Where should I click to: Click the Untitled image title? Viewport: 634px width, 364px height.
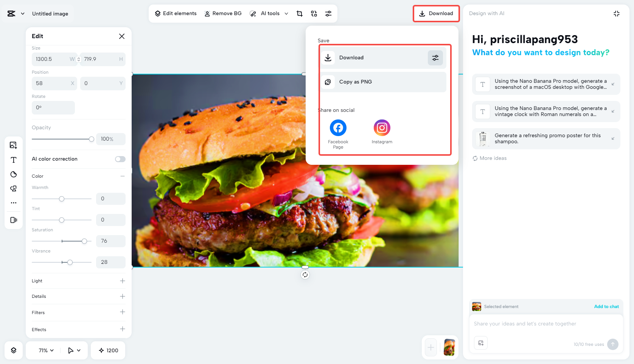pos(50,14)
